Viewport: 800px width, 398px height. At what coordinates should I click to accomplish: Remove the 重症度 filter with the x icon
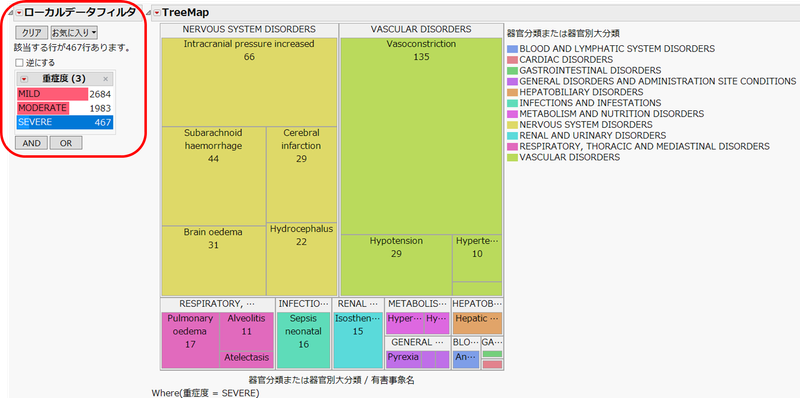[106, 79]
